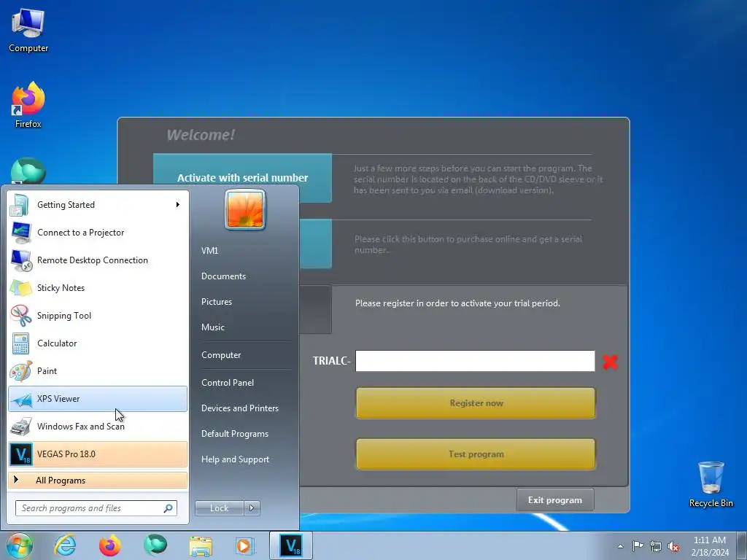
Task: Expand the Getting Started submenu arrow
Action: click(178, 205)
